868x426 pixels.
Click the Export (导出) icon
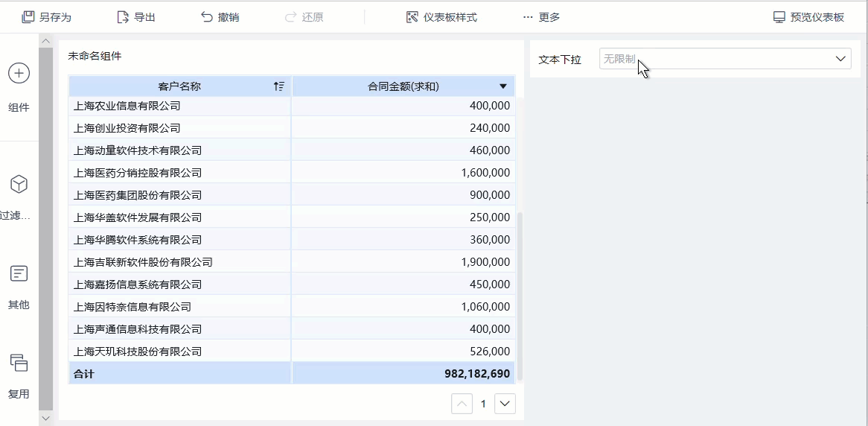pyautogui.click(x=124, y=16)
